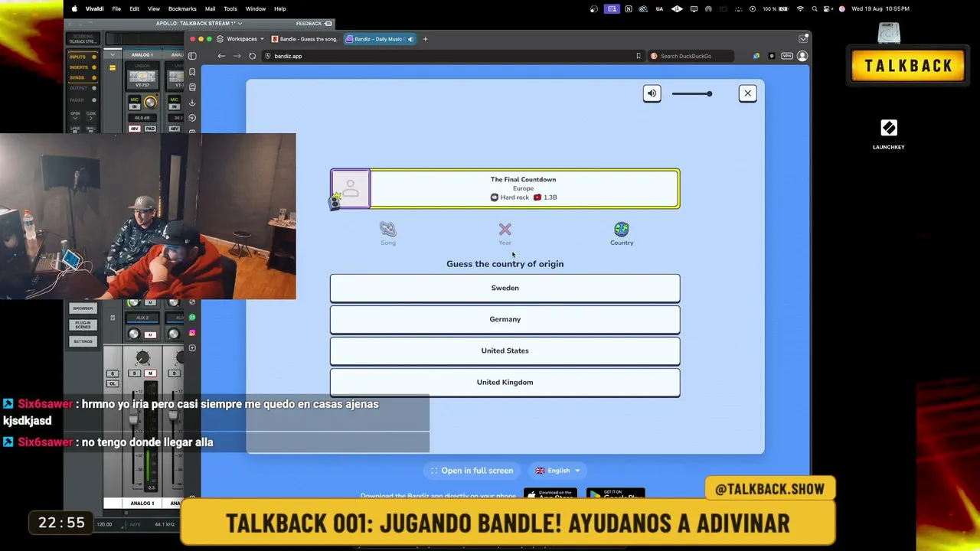This screenshot has width=980, height=551.
Task: Pick United Kingdom as country answer
Action: point(505,382)
